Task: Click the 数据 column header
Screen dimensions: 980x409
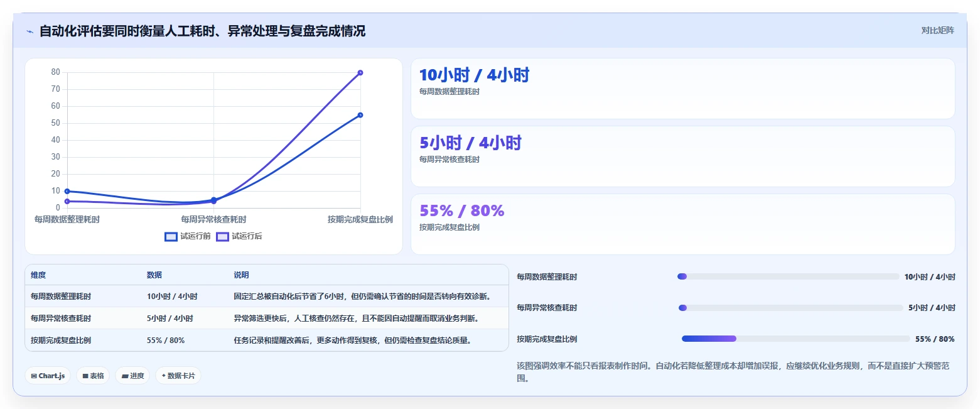Action: point(154,275)
